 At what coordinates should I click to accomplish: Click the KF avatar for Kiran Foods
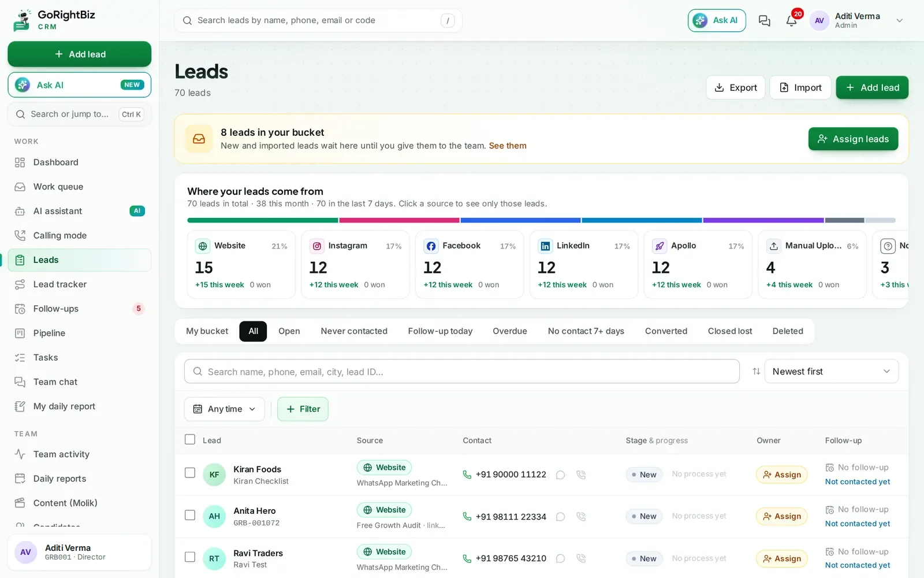coord(214,475)
